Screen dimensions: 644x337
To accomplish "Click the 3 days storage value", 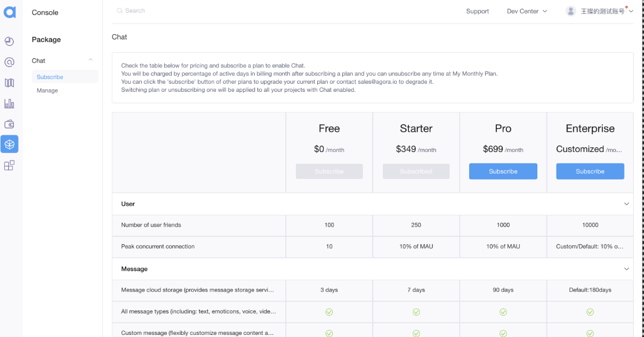I will pos(329,290).
